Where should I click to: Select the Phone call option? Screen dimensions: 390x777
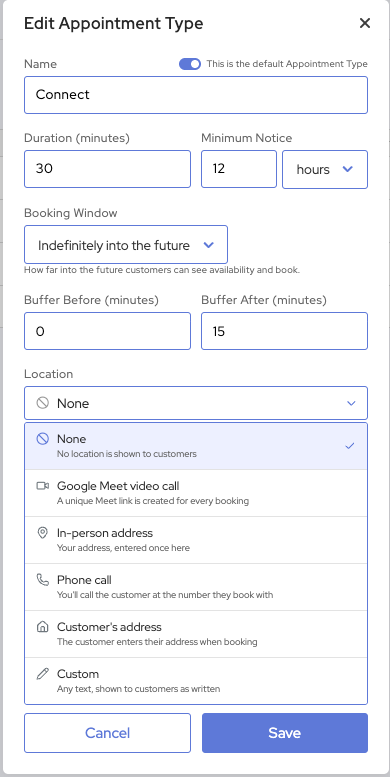click(196, 587)
